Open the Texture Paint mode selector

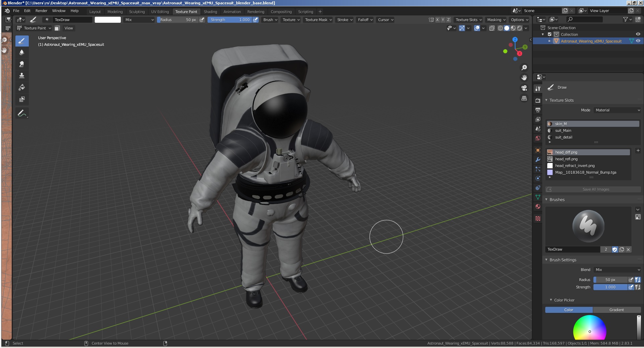(x=34, y=28)
